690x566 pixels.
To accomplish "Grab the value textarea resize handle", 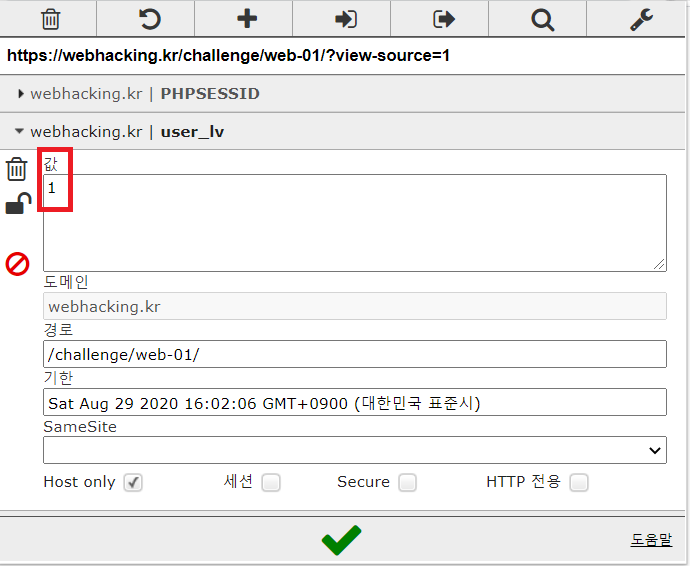I will pos(659,264).
